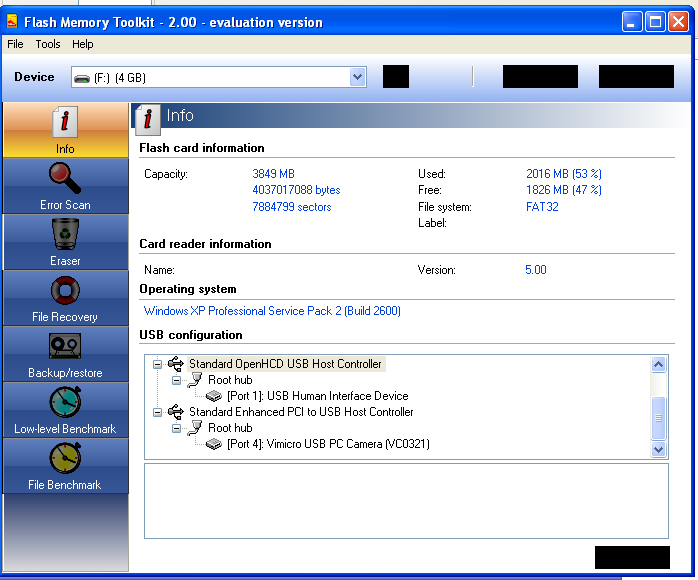
Task: Collapse Root hub under Enhanced PCI controller
Action: 176,428
